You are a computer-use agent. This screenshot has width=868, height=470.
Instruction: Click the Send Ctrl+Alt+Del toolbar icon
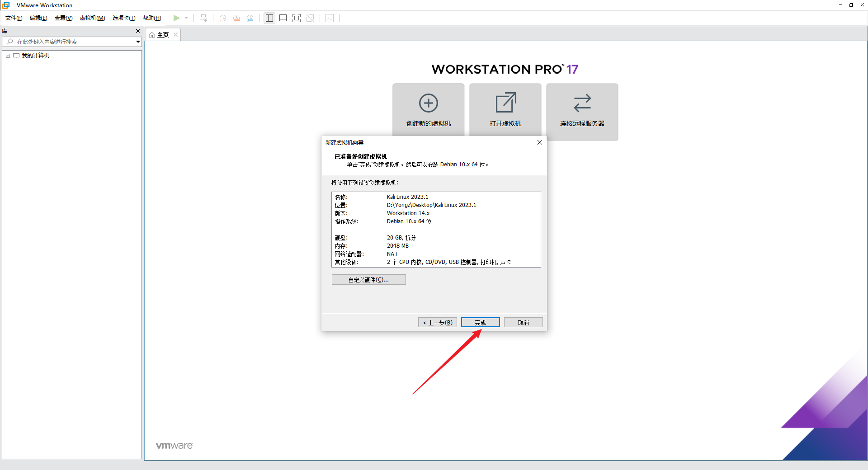pos(203,18)
